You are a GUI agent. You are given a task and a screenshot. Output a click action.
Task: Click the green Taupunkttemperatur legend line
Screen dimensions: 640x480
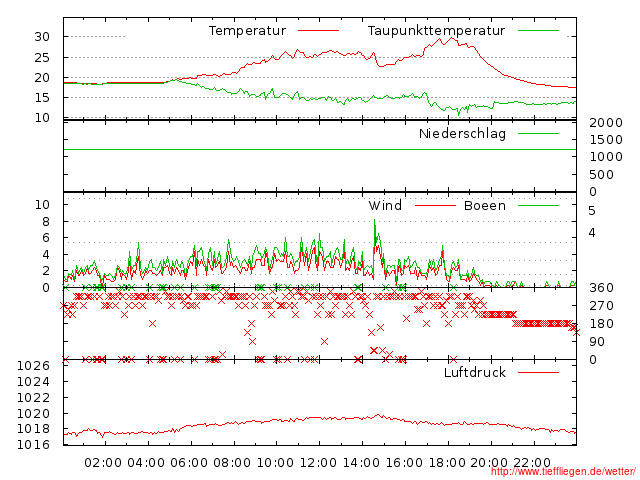coord(538,31)
